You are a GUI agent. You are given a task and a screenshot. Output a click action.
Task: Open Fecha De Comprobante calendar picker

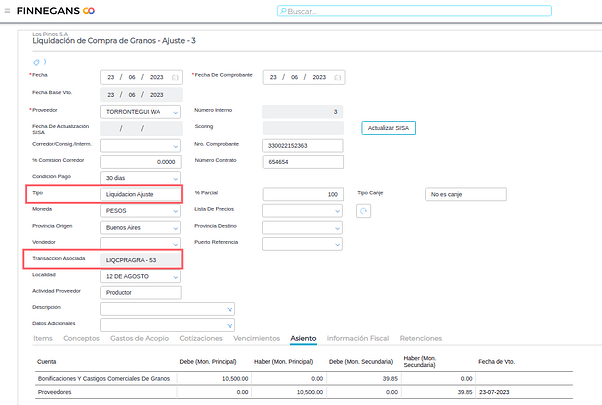(338, 77)
